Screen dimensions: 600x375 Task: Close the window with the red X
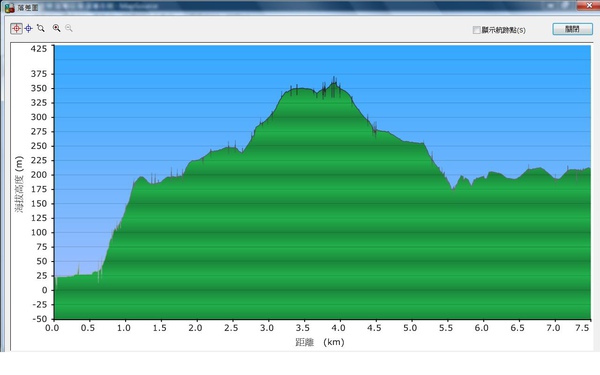coord(589,5)
